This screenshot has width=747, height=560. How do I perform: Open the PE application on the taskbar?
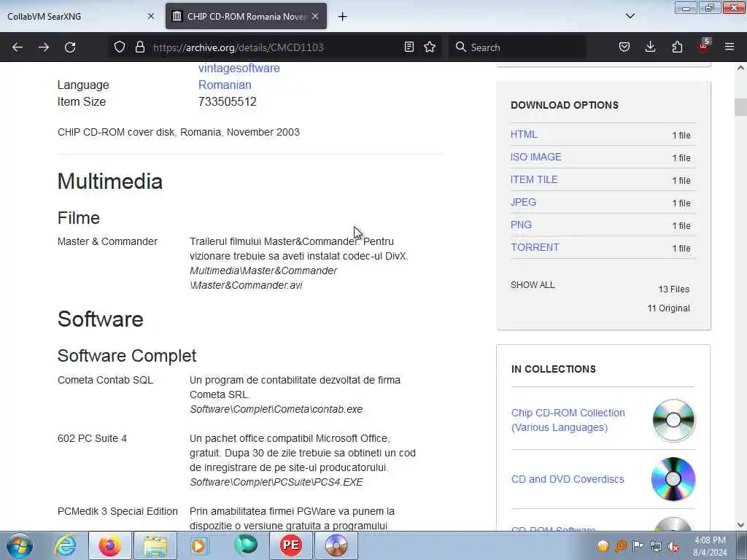290,545
